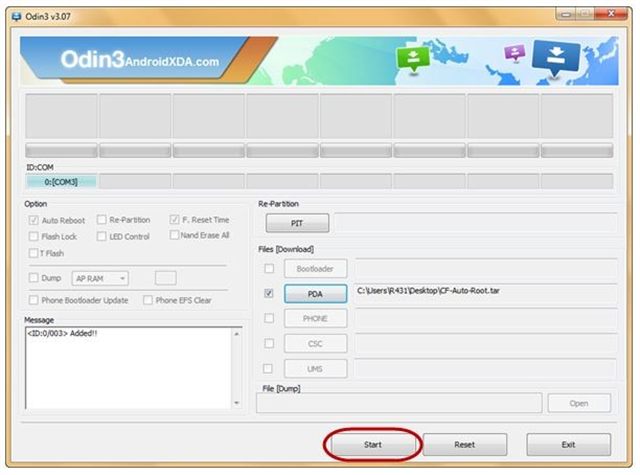Click the PDA file button

[316, 294]
